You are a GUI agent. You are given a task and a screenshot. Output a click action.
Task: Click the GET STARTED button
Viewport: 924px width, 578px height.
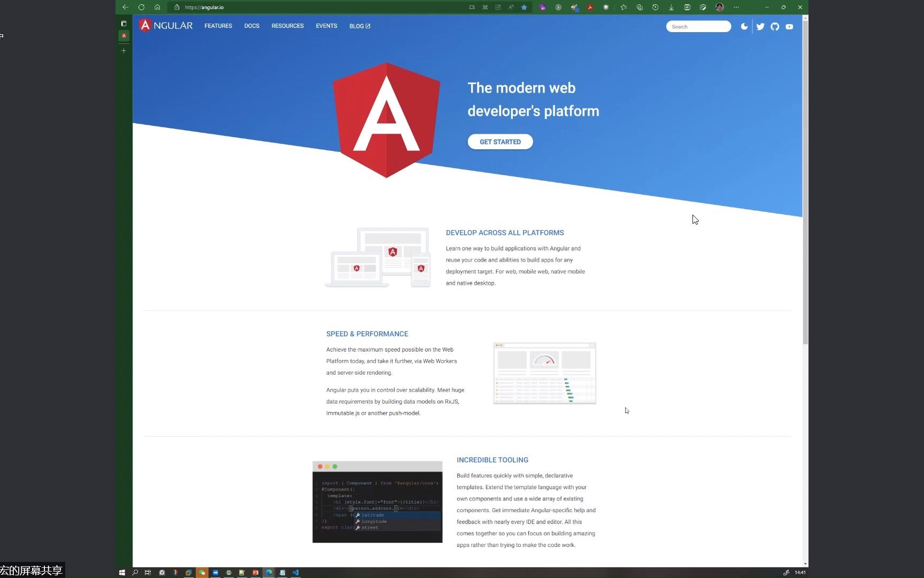(500, 142)
